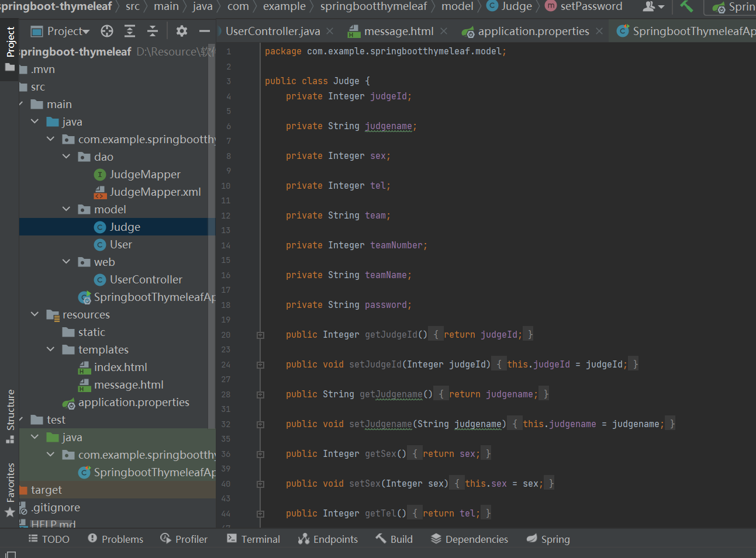The width and height of the screenshot is (756, 558).
Task: Toggle fold marker on getJudgename method
Action: (x=260, y=394)
